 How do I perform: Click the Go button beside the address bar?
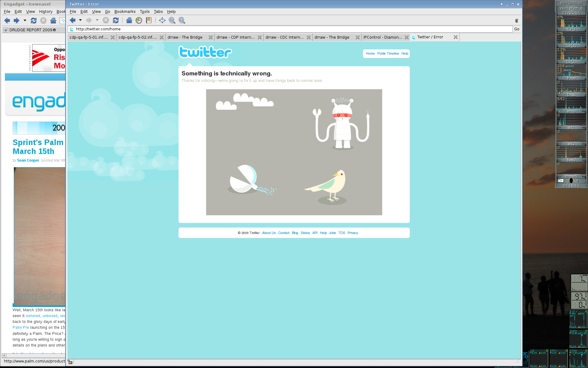(517, 29)
